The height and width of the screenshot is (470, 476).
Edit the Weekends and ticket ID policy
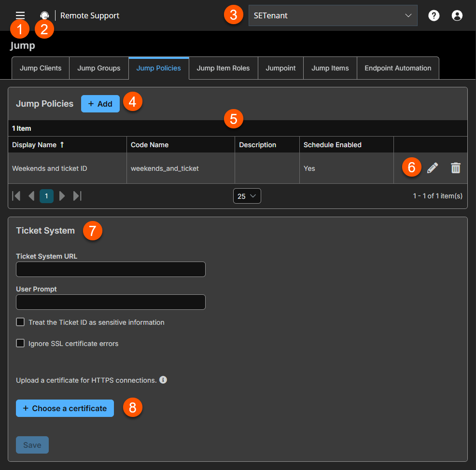[x=433, y=168]
